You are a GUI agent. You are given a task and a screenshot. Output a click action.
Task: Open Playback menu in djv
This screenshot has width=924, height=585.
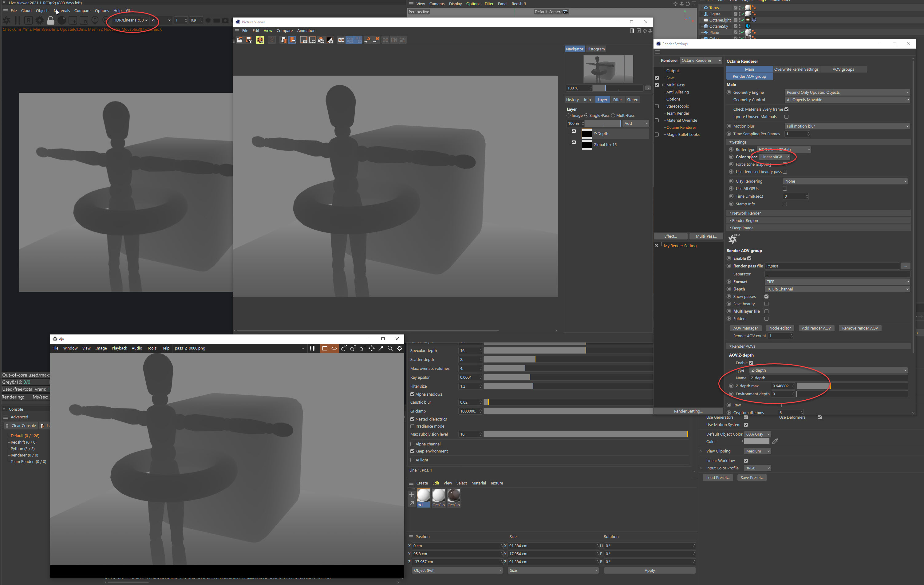coord(119,348)
